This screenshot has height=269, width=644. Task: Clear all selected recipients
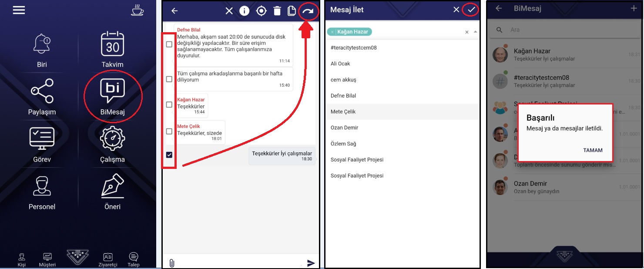click(467, 32)
